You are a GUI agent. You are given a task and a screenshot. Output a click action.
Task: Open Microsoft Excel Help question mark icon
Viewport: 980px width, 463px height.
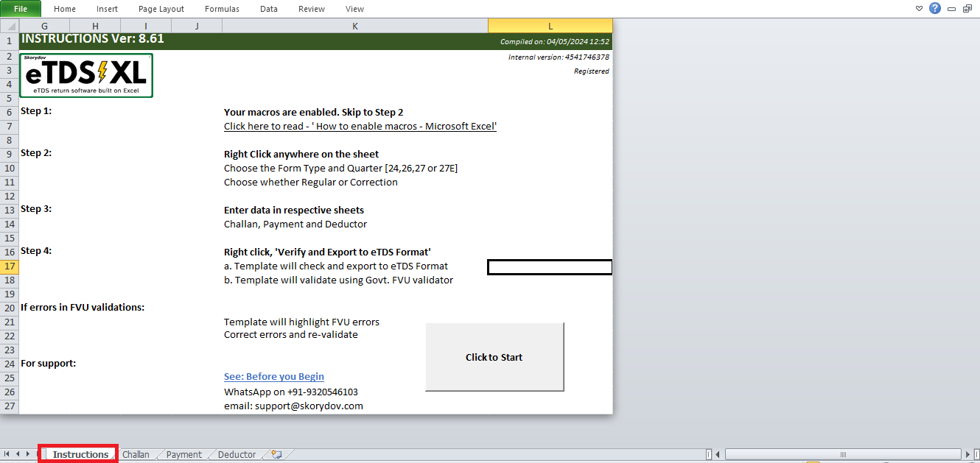click(935, 9)
